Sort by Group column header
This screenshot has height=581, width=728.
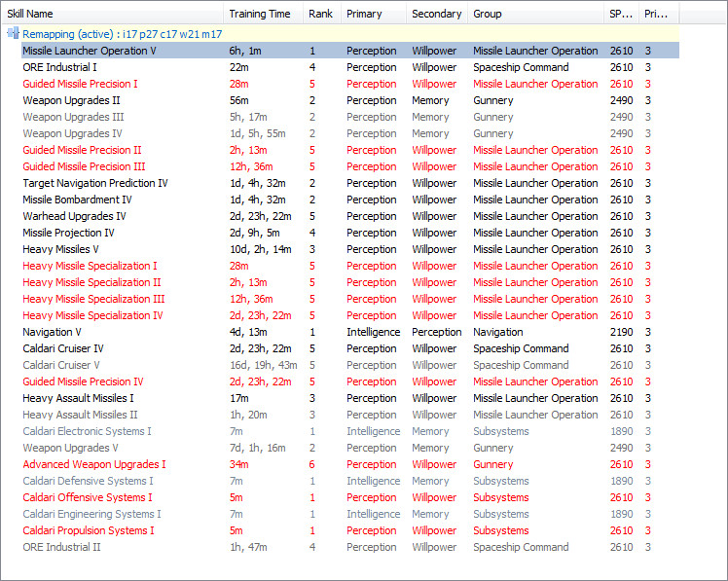click(535, 14)
